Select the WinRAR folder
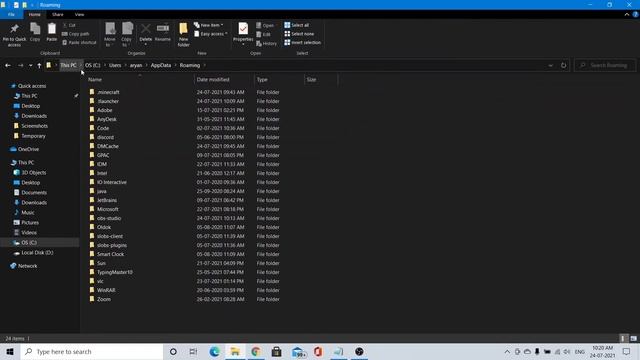The height and width of the screenshot is (360, 640). pos(106,290)
